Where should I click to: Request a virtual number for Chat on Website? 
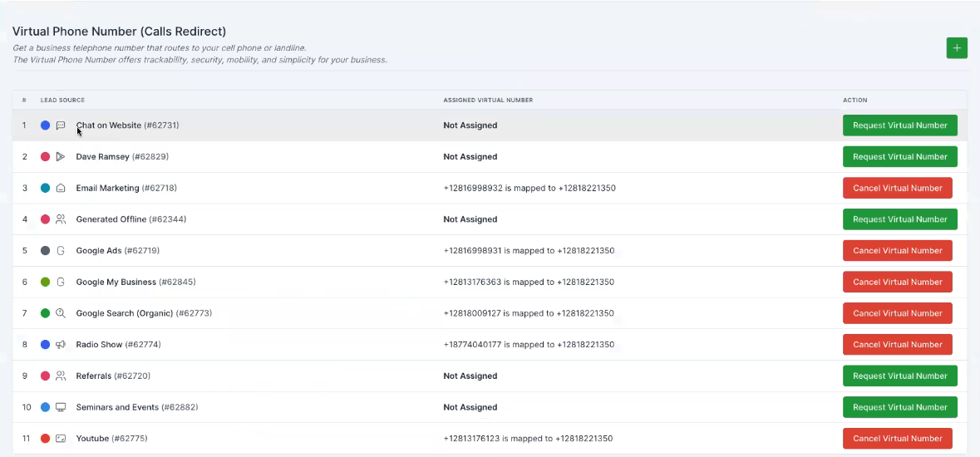tap(899, 125)
